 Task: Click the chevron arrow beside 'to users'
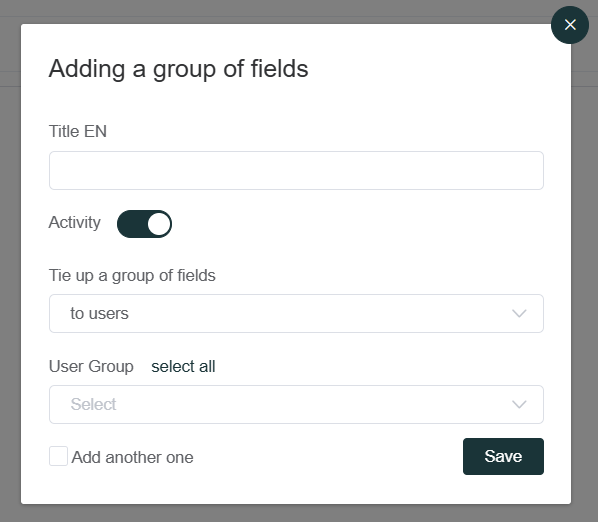519,313
